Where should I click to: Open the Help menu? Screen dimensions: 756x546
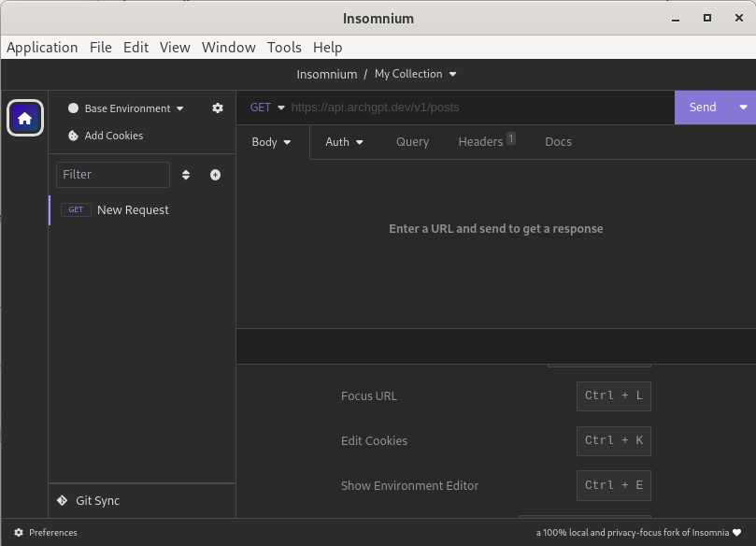(328, 48)
